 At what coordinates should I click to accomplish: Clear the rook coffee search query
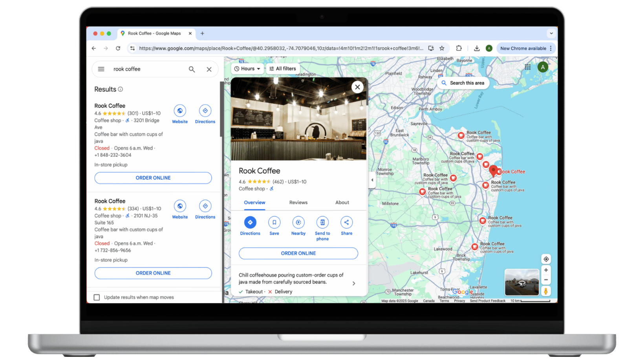209,69
